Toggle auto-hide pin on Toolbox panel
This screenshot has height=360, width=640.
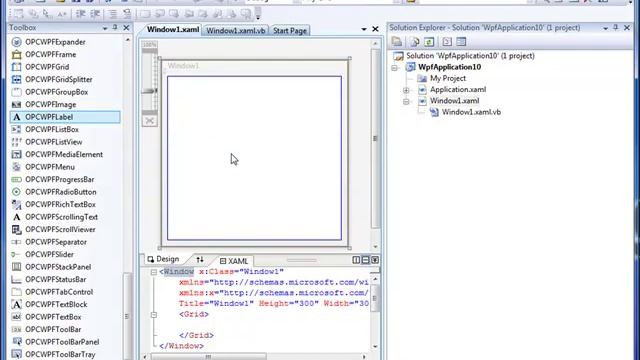click(x=115, y=27)
